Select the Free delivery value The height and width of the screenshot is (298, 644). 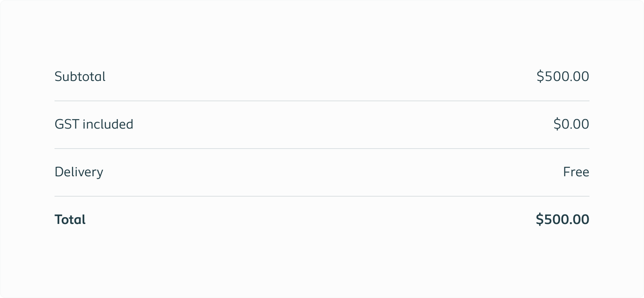click(x=576, y=172)
